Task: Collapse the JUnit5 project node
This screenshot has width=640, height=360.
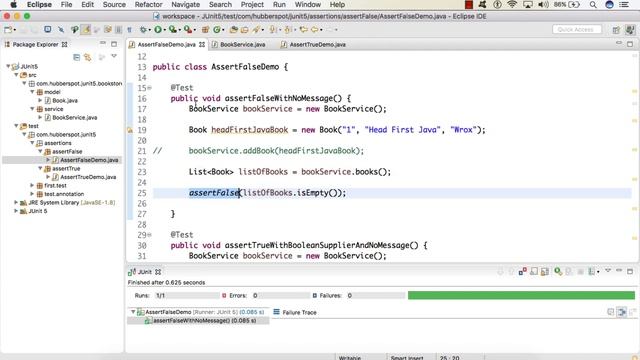Action: pyautogui.click(x=8, y=66)
